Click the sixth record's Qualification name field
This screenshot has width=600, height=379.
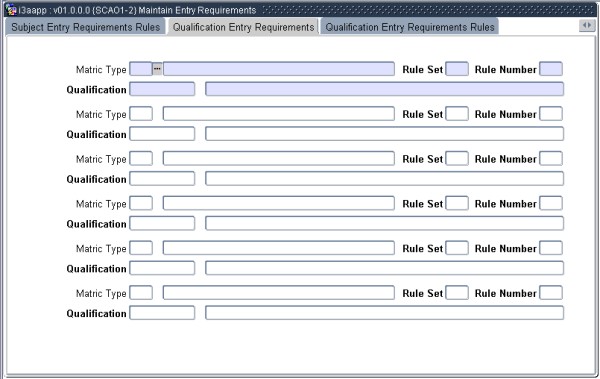click(384, 313)
